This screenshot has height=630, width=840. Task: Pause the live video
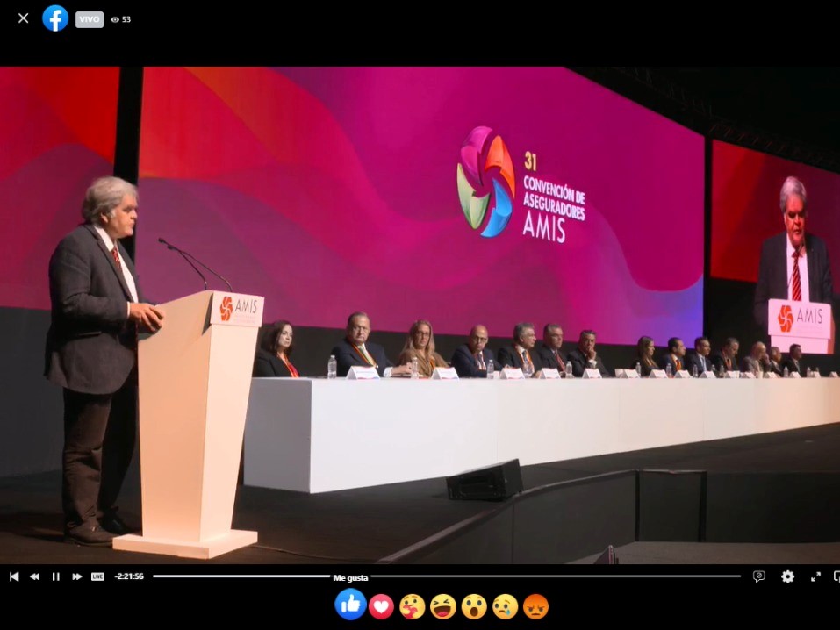point(55,576)
